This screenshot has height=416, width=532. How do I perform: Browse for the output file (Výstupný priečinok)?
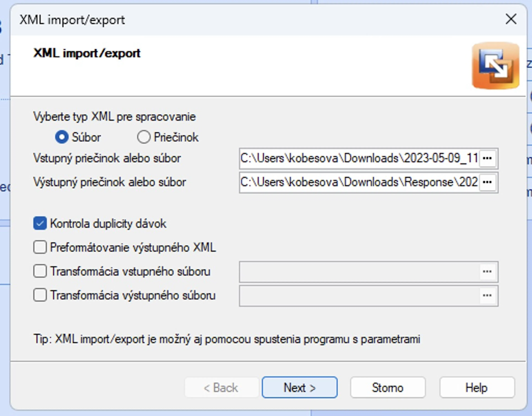[x=487, y=182]
